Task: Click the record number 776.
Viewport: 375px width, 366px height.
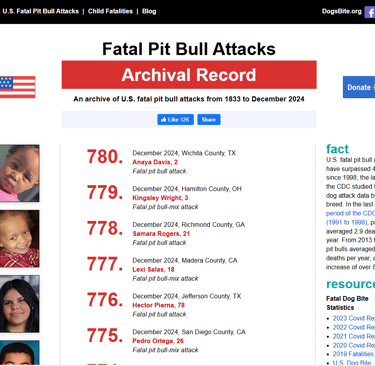Action: click(105, 299)
